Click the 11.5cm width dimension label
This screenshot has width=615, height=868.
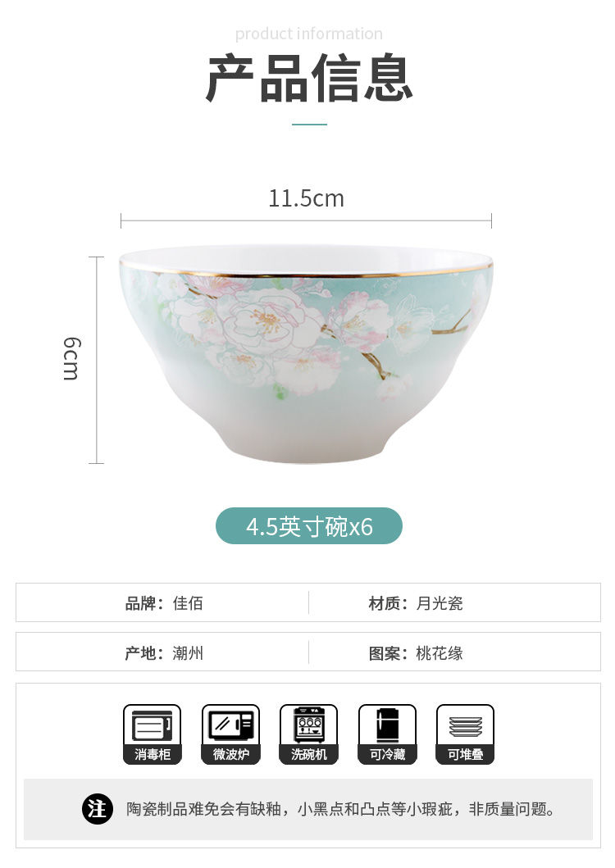[307, 198]
